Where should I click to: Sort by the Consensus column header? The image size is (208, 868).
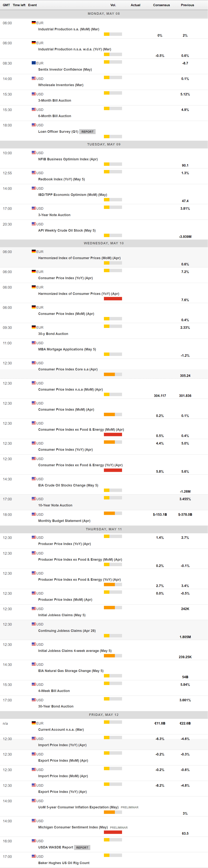point(161,5)
